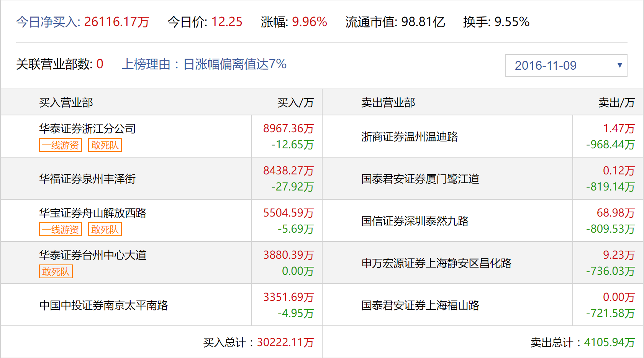Select the 3880.39万 buy amount
The height and width of the screenshot is (358, 644).
click(288, 255)
